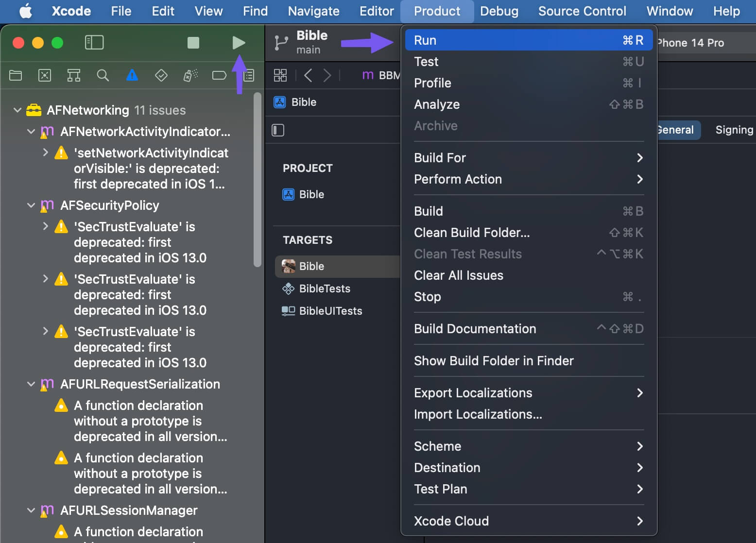The height and width of the screenshot is (543, 756).
Task: Choose Profile from the Product menu
Action: point(529,83)
